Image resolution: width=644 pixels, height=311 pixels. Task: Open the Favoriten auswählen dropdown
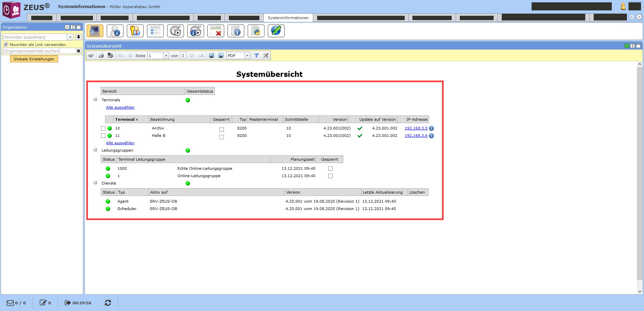click(x=70, y=37)
